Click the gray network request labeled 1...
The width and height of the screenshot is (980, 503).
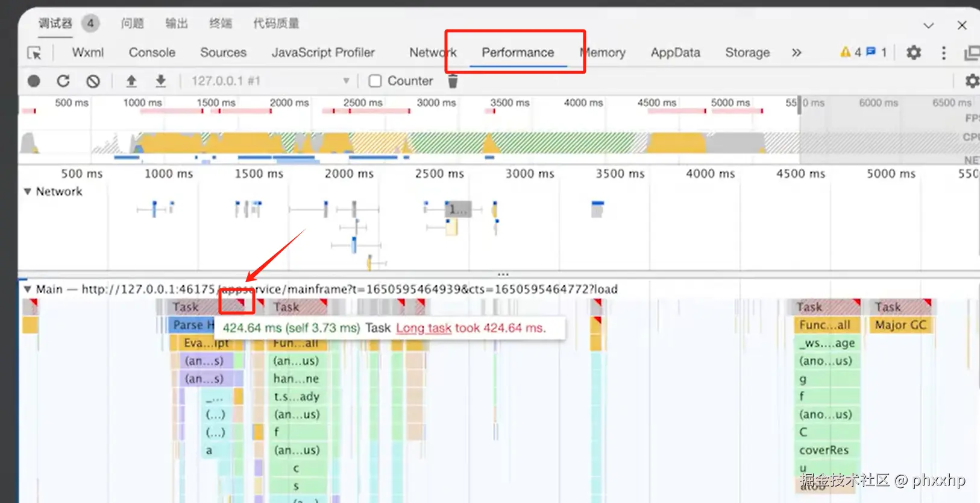(x=458, y=209)
